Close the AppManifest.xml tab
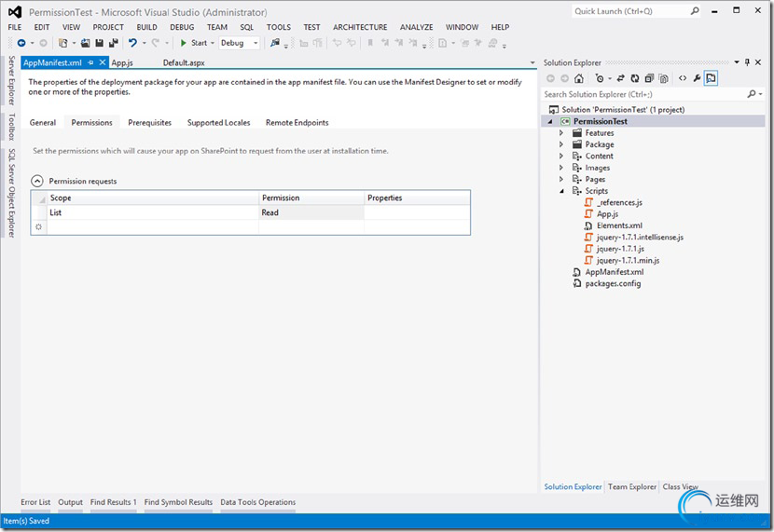 tap(103, 62)
